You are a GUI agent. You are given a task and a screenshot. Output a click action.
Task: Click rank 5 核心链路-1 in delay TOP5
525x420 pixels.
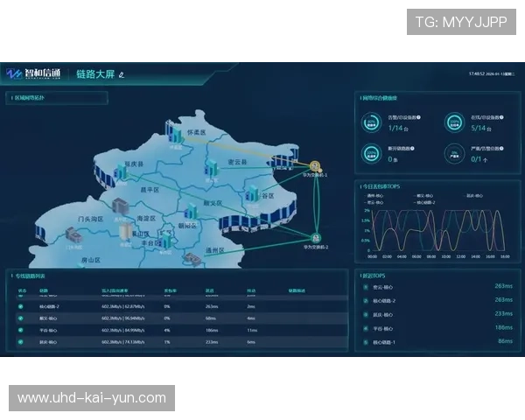click(x=384, y=342)
